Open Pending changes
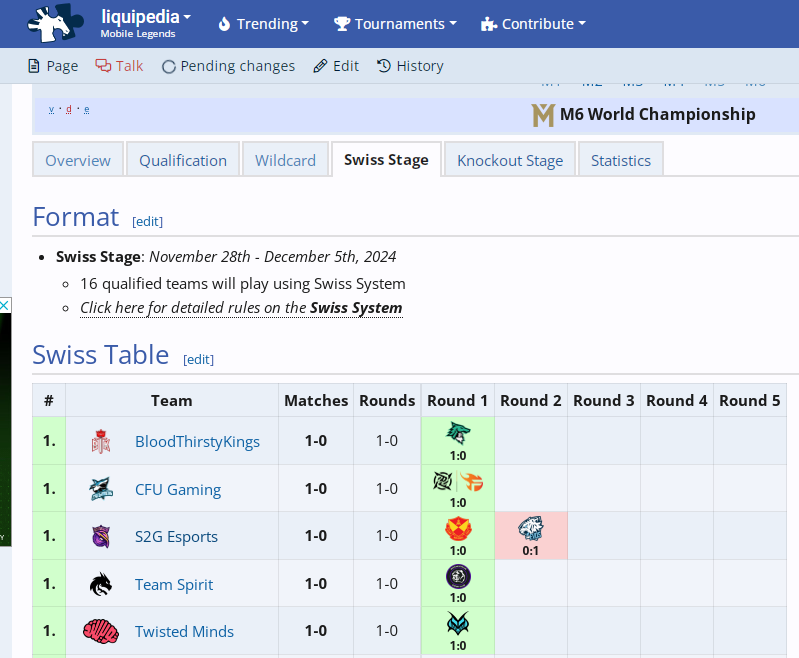The image size is (799, 658). (x=228, y=66)
